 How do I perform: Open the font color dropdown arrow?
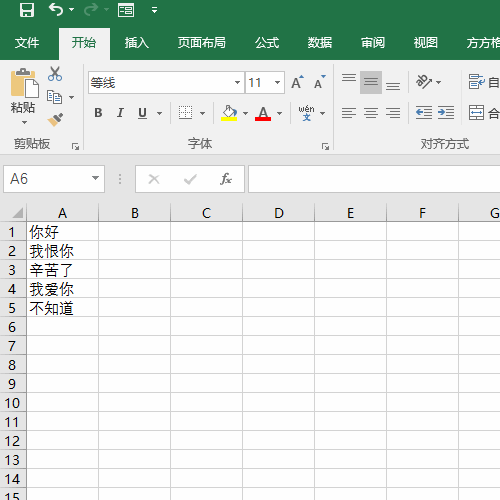pos(280,113)
